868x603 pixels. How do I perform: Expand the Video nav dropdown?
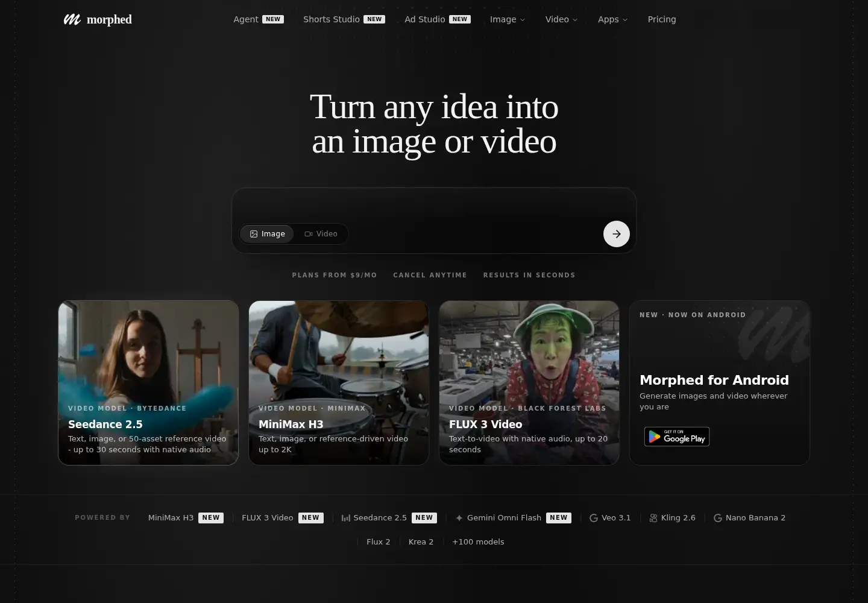[x=561, y=19]
